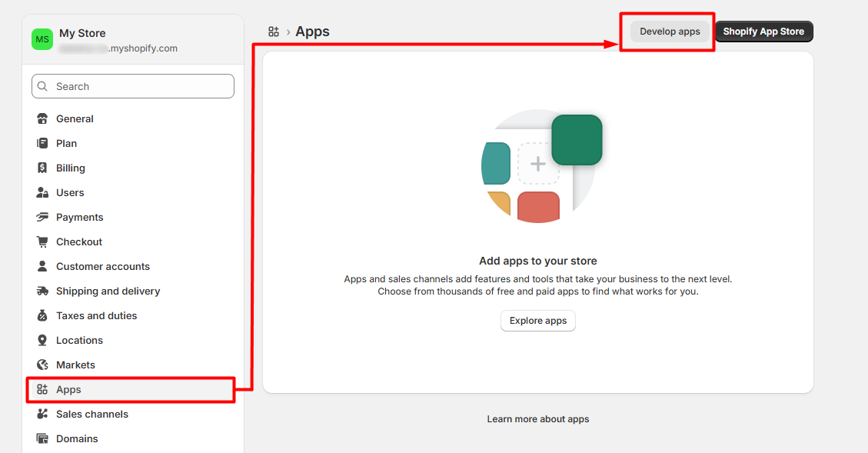The image size is (868, 453).
Task: Click the Checkout cart icon
Action: [x=42, y=242]
